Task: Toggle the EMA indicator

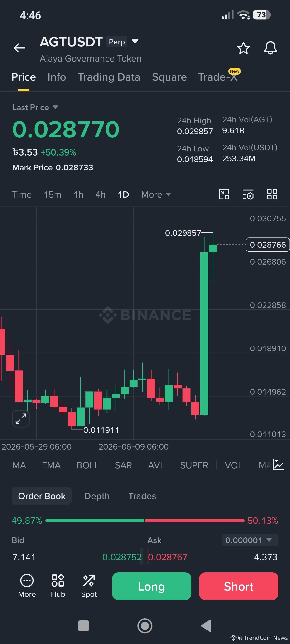Action: pos(51,465)
